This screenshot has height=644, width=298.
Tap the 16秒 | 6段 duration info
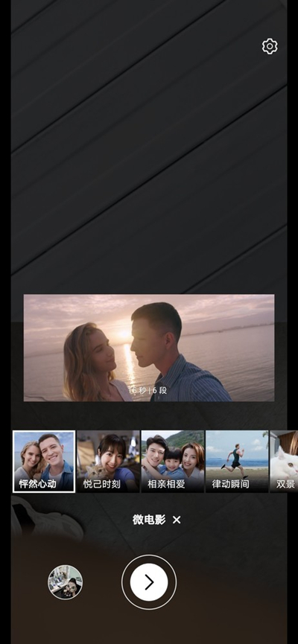[148, 391]
